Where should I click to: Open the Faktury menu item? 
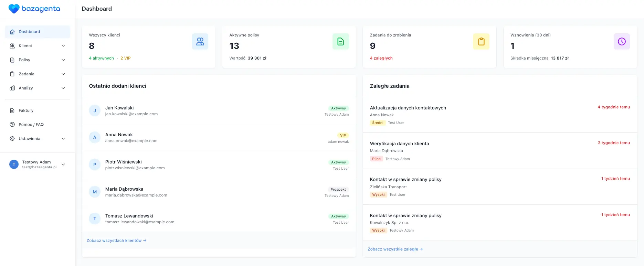(x=26, y=110)
